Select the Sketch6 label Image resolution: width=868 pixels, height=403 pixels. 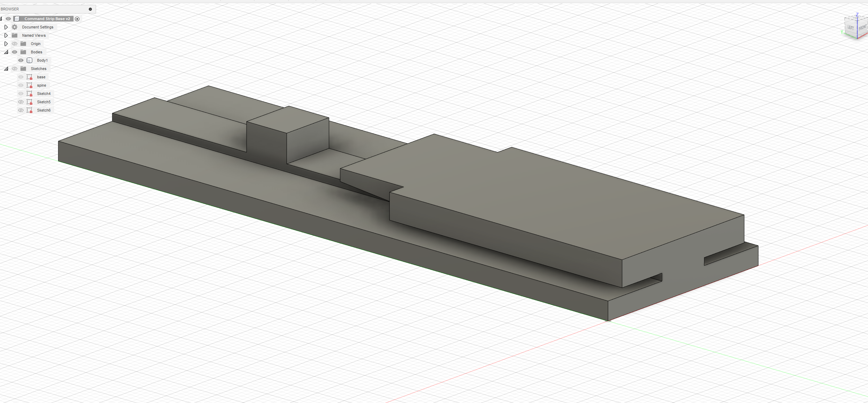(x=44, y=110)
